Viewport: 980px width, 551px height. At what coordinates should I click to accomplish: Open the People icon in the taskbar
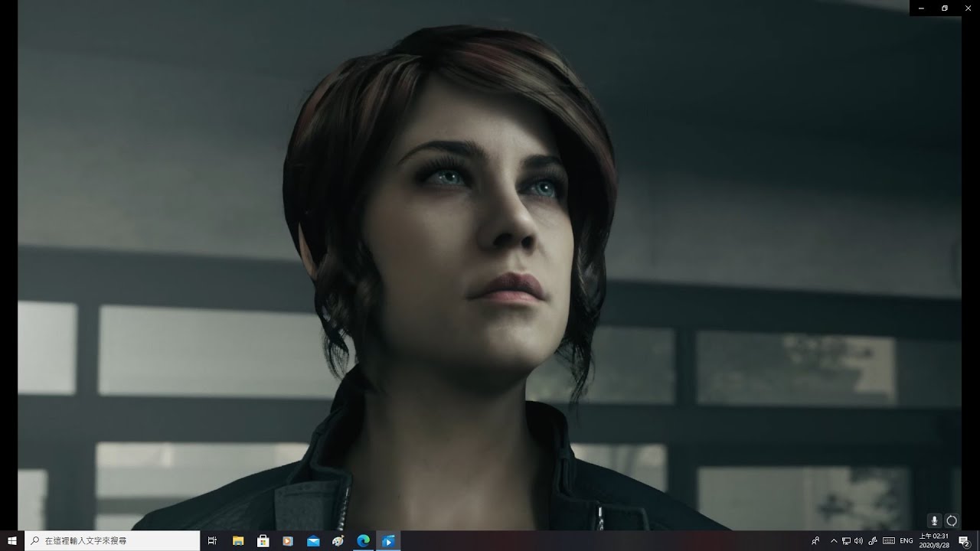tap(815, 540)
